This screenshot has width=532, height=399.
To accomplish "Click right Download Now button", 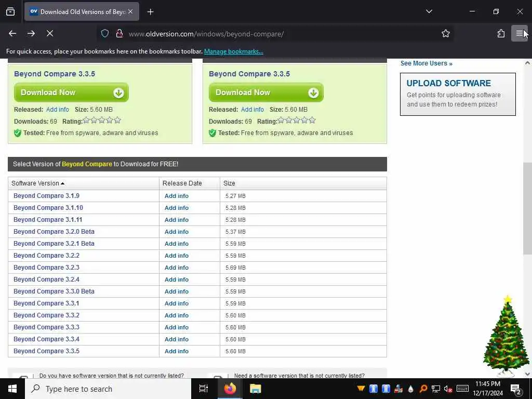I will [266, 92].
